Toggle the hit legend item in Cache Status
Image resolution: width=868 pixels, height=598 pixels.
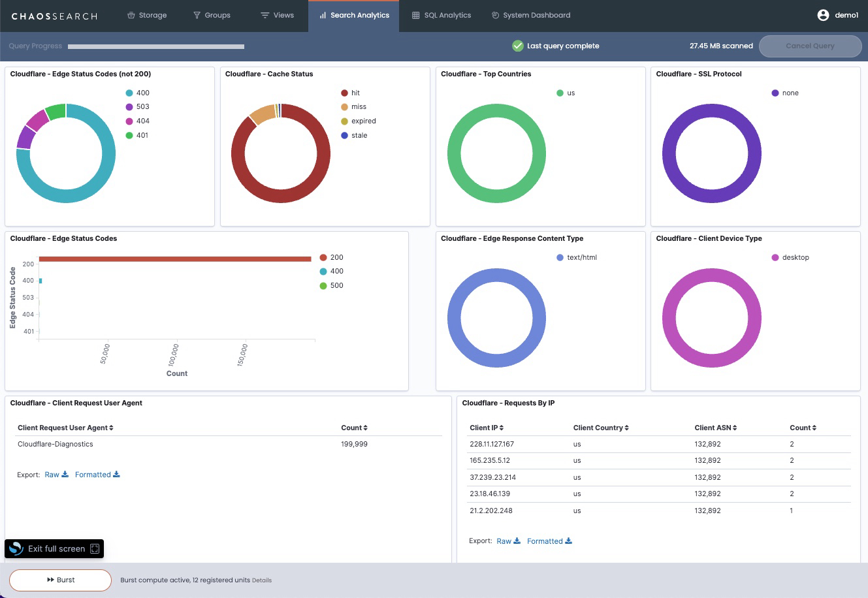351,93
